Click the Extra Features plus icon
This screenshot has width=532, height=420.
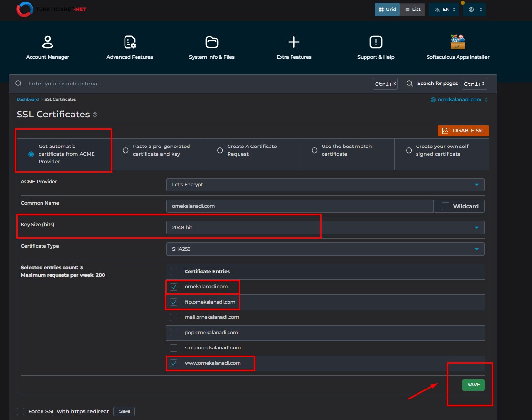(x=294, y=42)
